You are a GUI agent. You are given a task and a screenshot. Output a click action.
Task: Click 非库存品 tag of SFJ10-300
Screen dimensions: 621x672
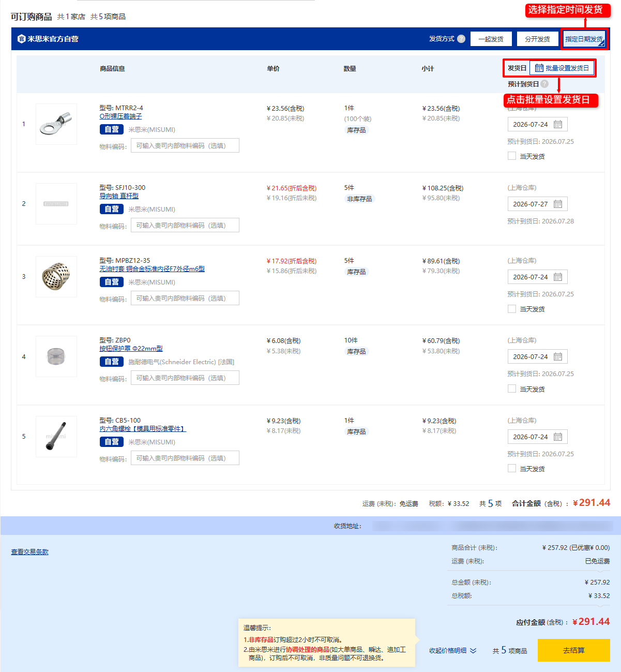(359, 199)
